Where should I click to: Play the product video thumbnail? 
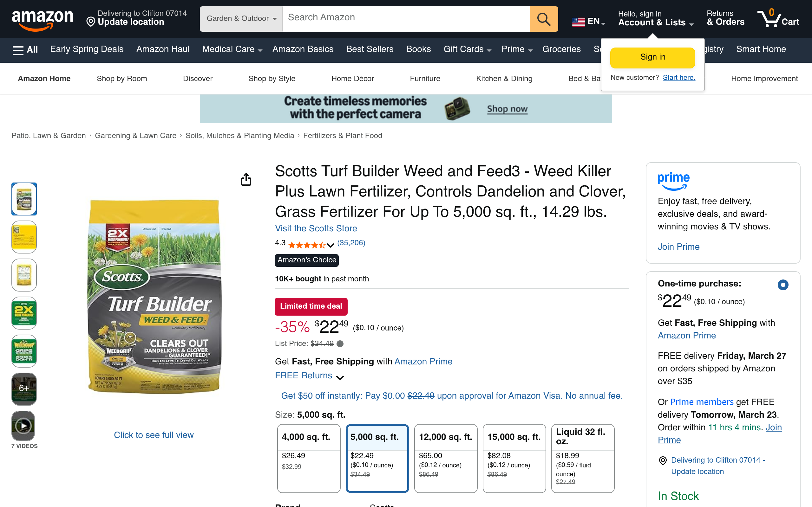click(23, 426)
